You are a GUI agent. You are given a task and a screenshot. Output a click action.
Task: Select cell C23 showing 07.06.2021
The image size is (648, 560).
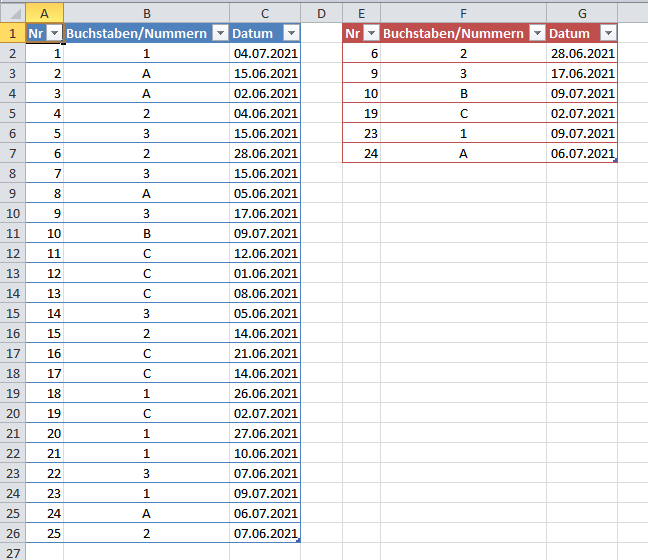265,473
